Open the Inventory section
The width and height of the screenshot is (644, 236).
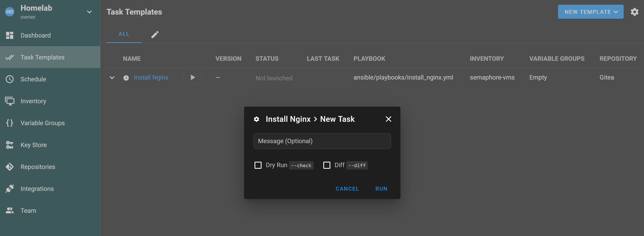click(x=33, y=101)
